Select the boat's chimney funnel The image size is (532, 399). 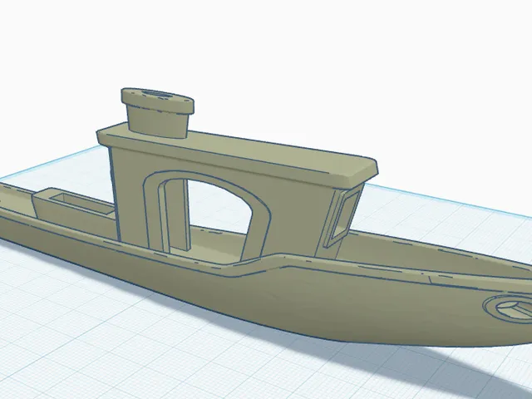(x=158, y=113)
